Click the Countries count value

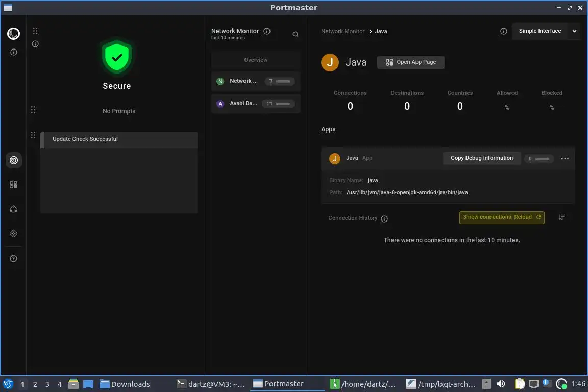coord(460,106)
